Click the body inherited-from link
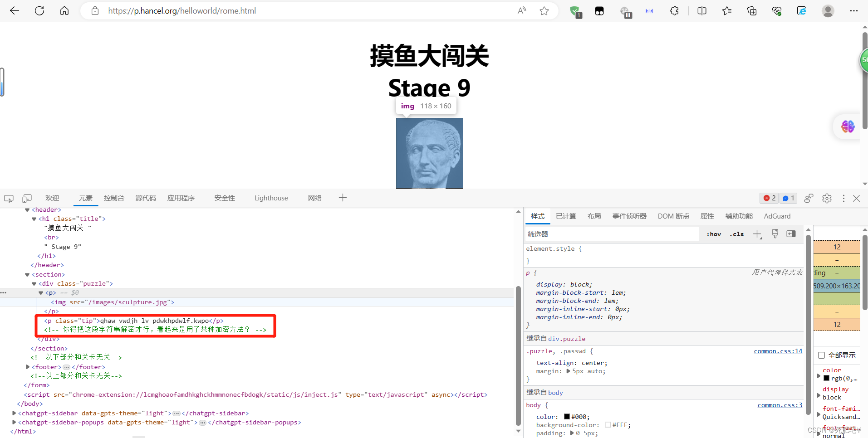The width and height of the screenshot is (868, 438). [555, 393]
